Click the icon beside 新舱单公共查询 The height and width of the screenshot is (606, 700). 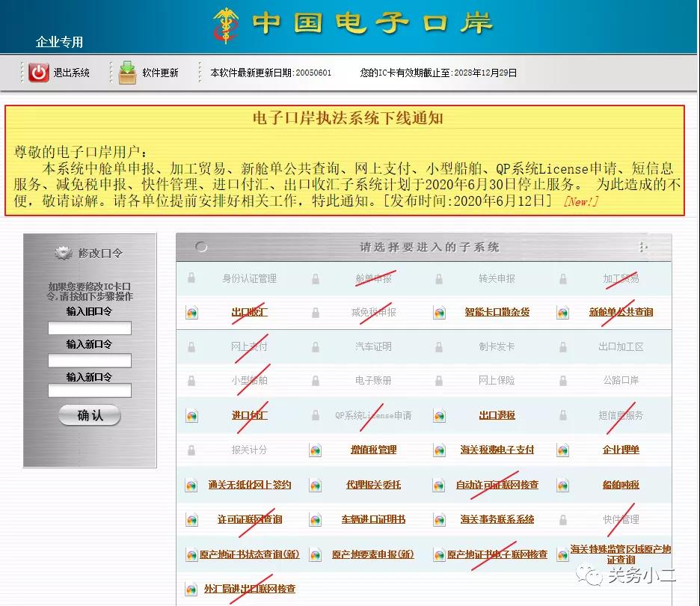(x=563, y=313)
